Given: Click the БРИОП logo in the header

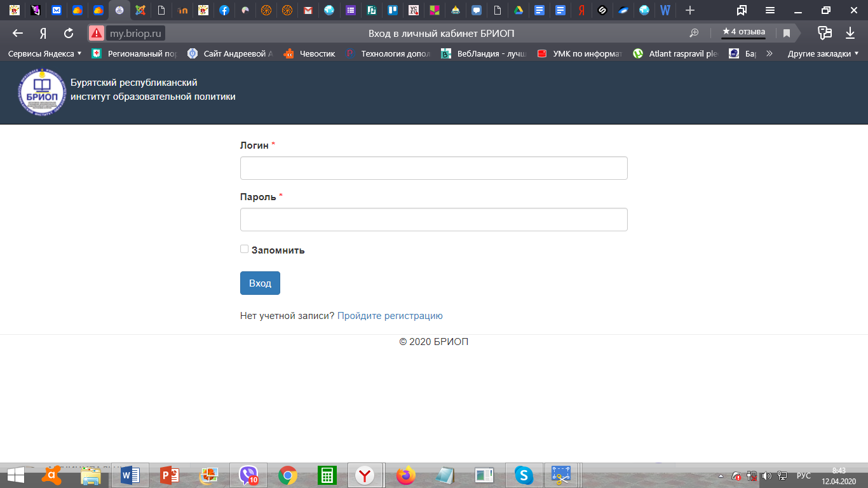Looking at the screenshot, I should coord(41,93).
